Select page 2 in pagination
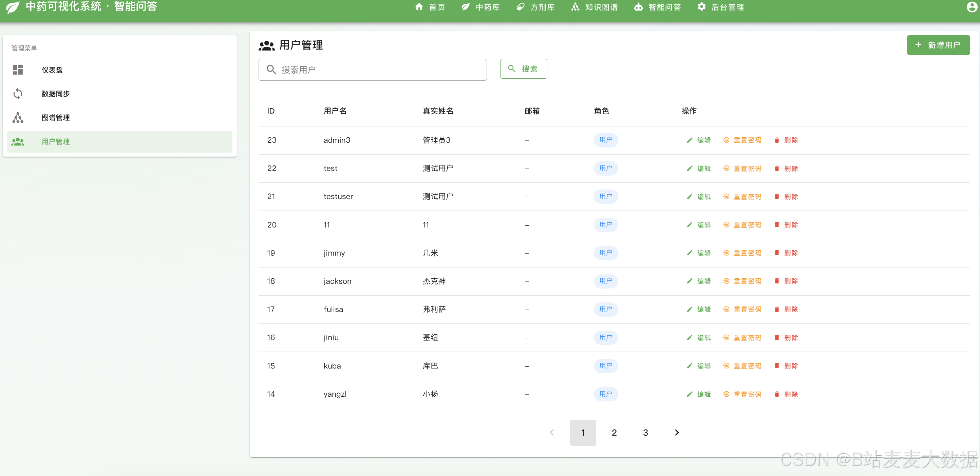Viewport: 980px width, 476px height. 614,432
